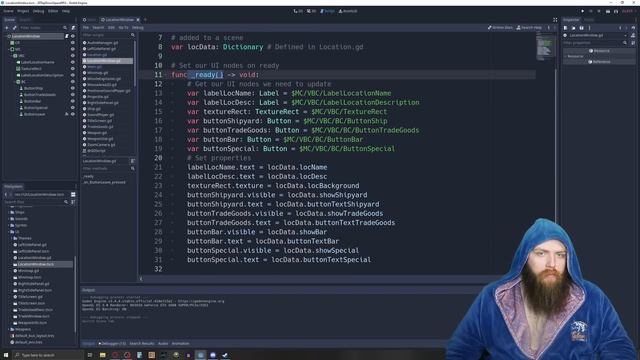Click the Filter Scripts search icon
The height and width of the screenshot is (360, 640).
pos(133,35)
